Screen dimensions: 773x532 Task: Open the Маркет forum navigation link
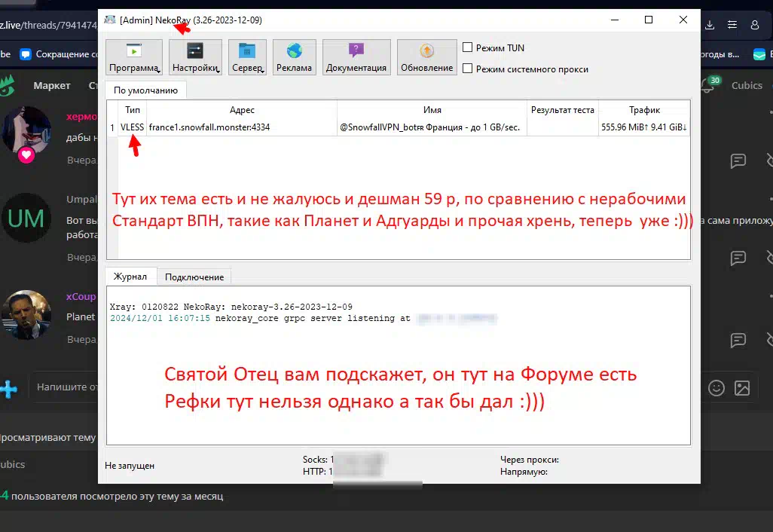pyautogui.click(x=52, y=85)
